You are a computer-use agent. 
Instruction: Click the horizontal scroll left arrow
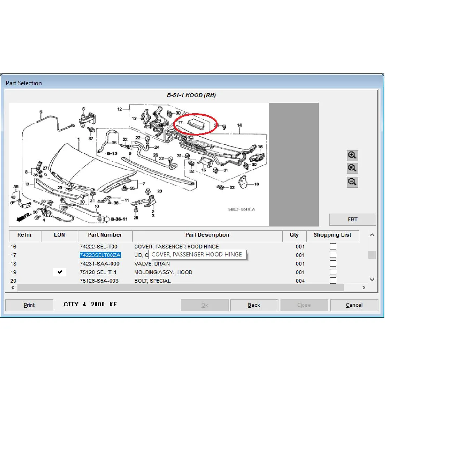click(13, 288)
